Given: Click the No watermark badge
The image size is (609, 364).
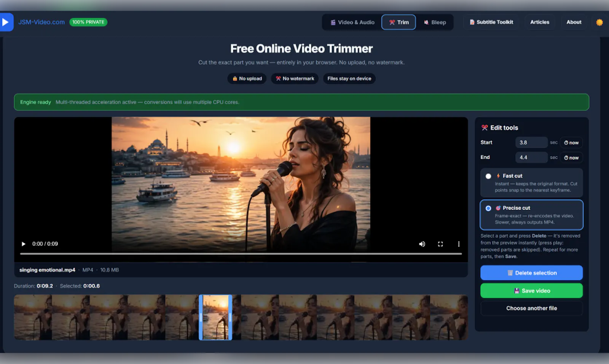Looking at the screenshot, I should click(295, 78).
